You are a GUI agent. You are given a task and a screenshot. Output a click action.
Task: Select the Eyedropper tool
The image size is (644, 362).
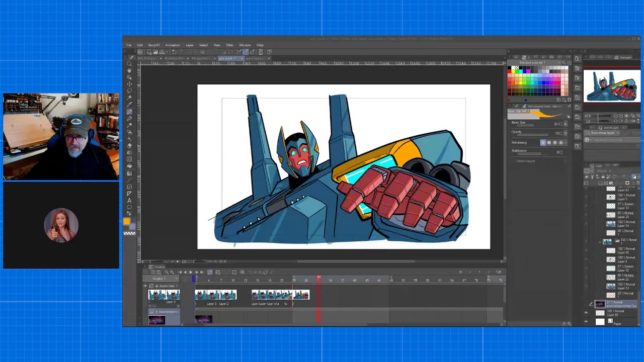pyautogui.click(x=129, y=105)
